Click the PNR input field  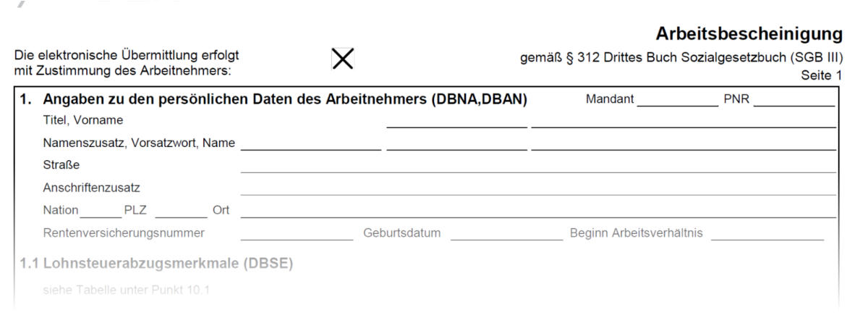(793, 100)
